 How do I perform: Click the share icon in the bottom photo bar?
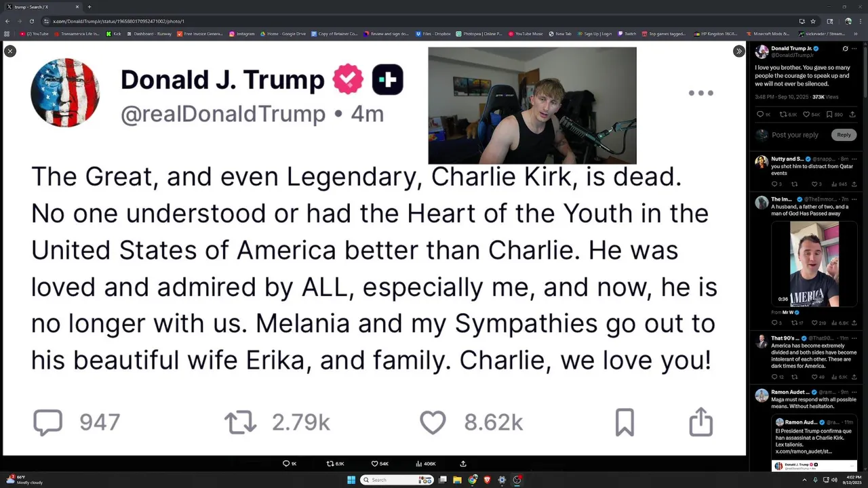[x=463, y=464]
